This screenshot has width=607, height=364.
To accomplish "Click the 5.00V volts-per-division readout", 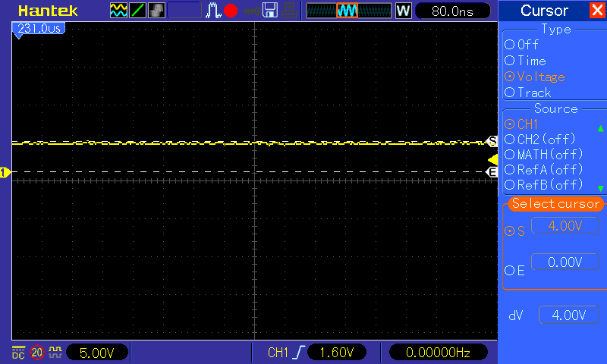I will point(97,353).
